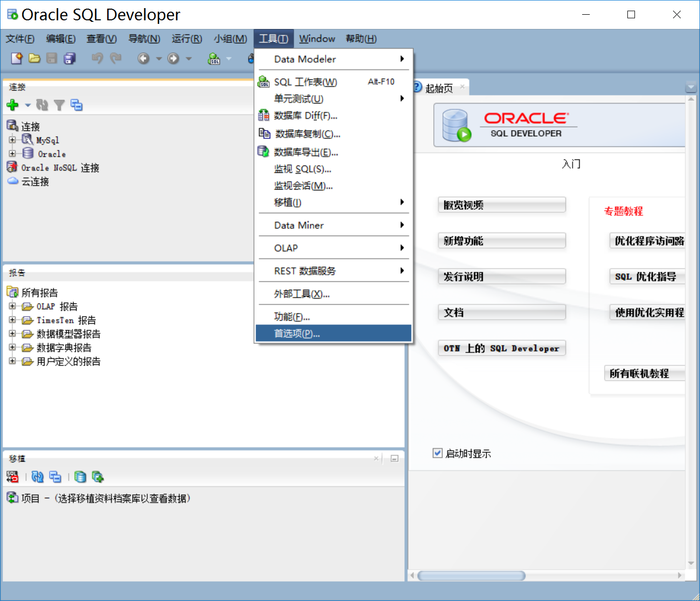
Task: Open the 编辑 (Edit) menu
Action: [x=60, y=39]
